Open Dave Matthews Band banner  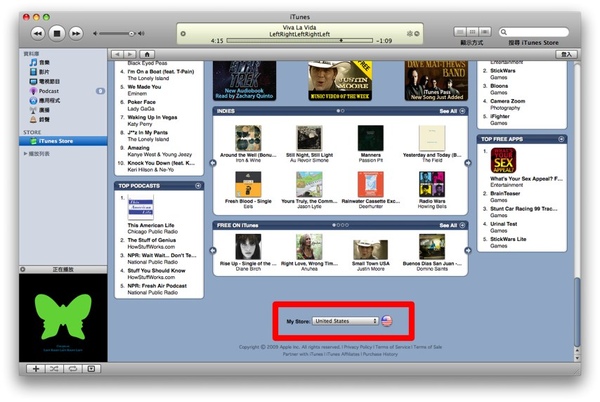(436, 81)
